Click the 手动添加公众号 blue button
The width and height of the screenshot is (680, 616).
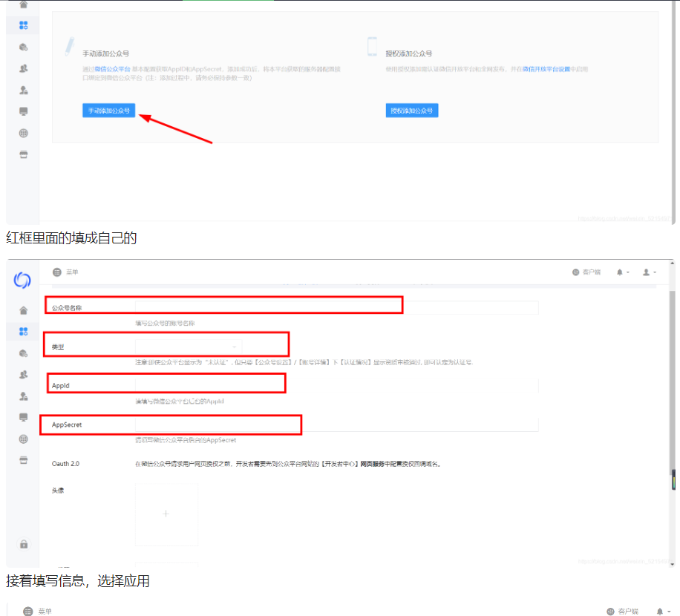[108, 110]
